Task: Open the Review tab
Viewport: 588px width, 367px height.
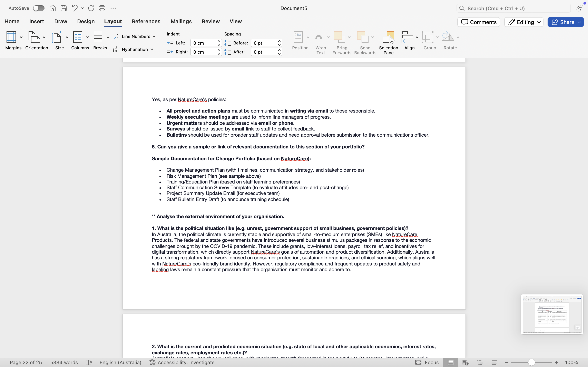Action: click(211, 21)
